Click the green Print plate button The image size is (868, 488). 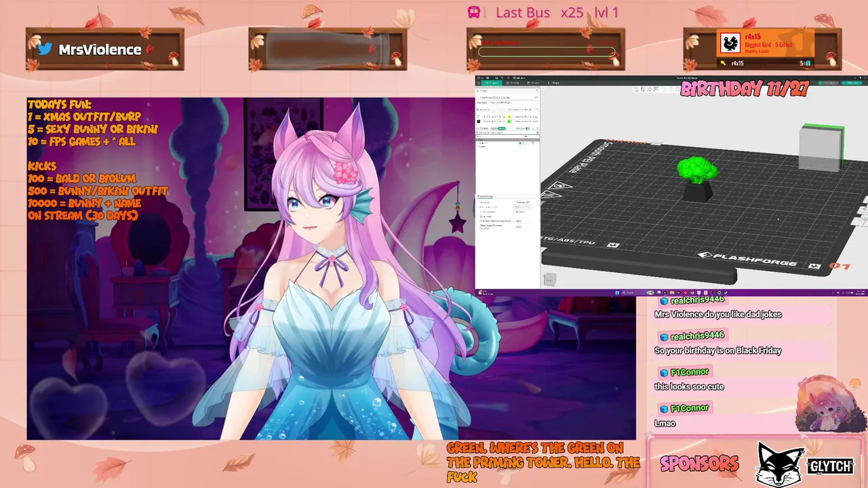852,83
